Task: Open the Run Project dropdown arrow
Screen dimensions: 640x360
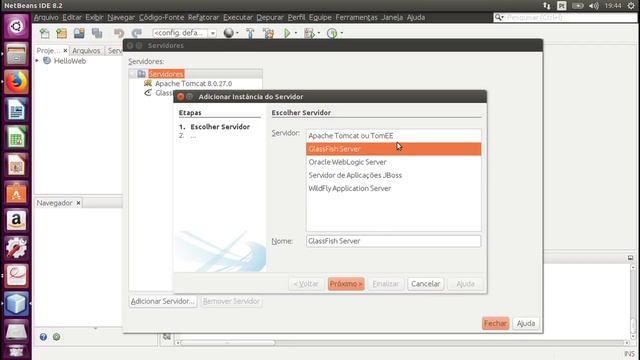Action: click(296, 33)
